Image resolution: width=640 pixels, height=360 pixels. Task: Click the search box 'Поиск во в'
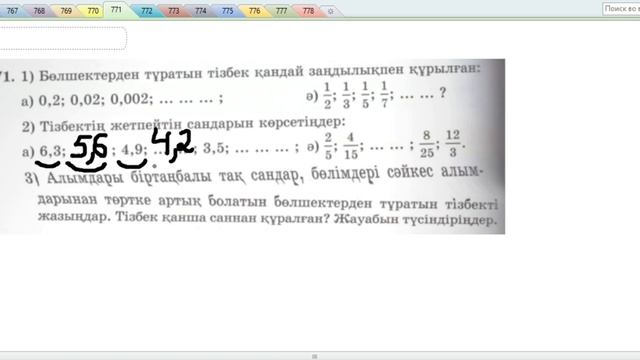[621, 9]
